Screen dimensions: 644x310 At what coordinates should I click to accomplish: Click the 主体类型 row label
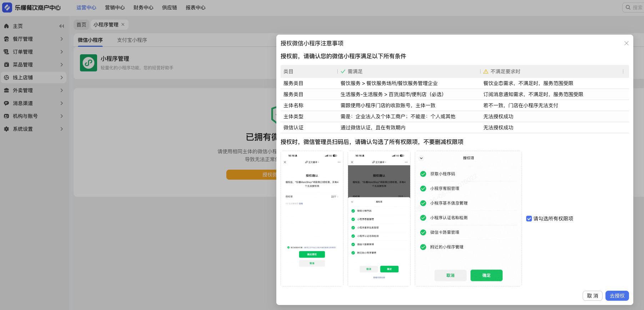pos(293,116)
